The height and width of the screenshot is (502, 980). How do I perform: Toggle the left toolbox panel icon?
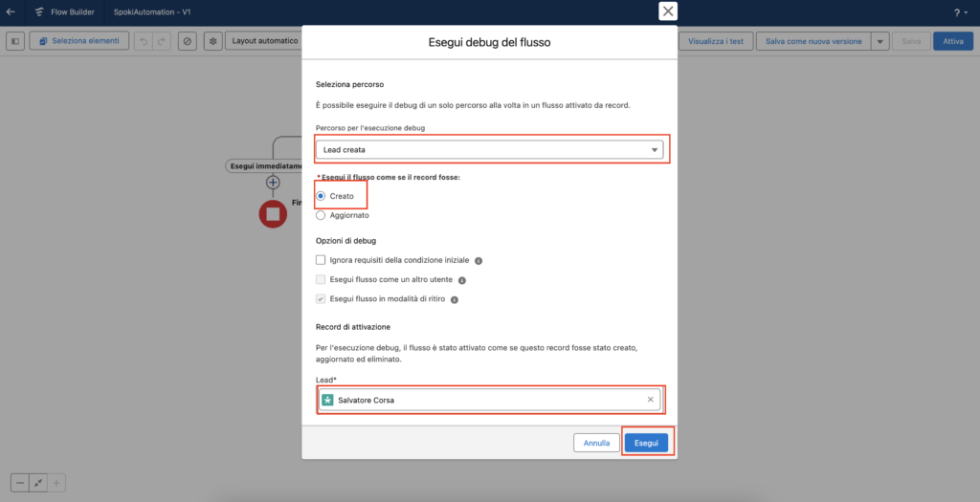coord(15,41)
